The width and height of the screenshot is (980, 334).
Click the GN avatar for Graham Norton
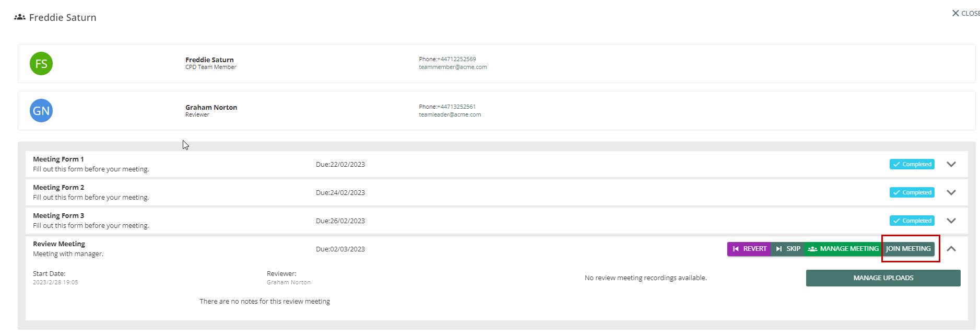41,111
